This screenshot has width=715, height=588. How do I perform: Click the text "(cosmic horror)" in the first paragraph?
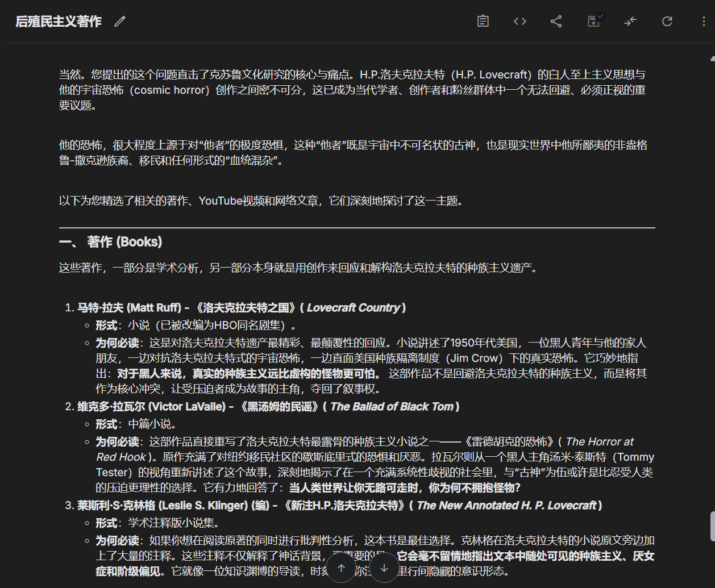click(169, 90)
